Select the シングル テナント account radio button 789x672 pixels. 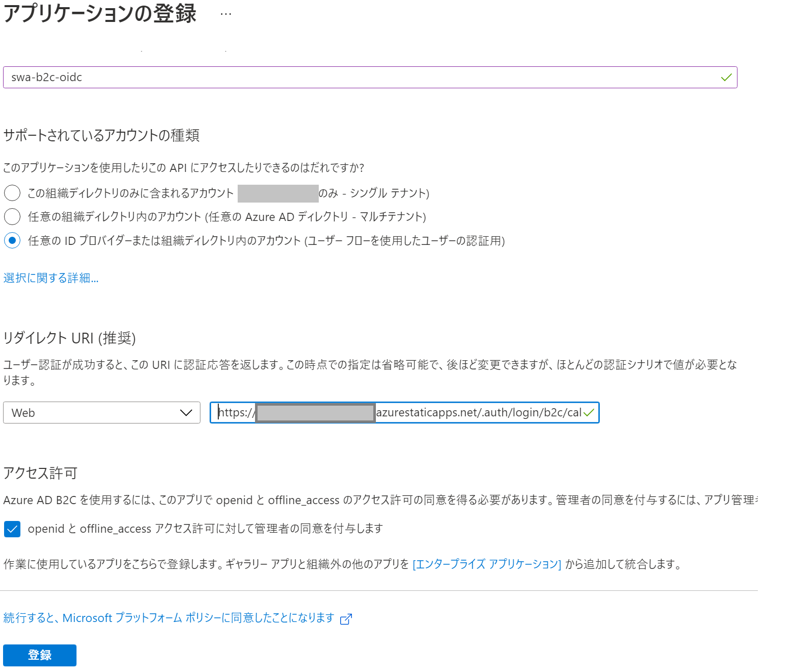[x=12, y=193]
